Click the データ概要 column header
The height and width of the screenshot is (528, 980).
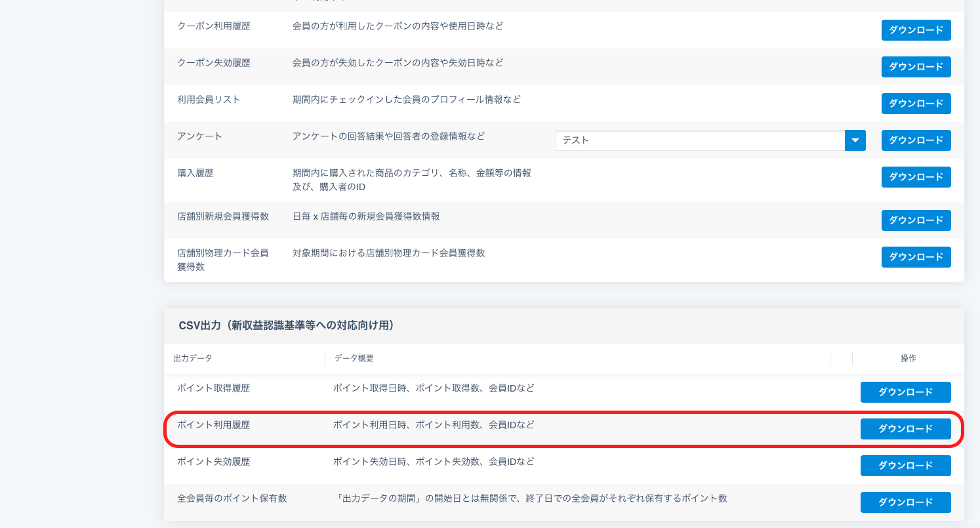point(354,359)
